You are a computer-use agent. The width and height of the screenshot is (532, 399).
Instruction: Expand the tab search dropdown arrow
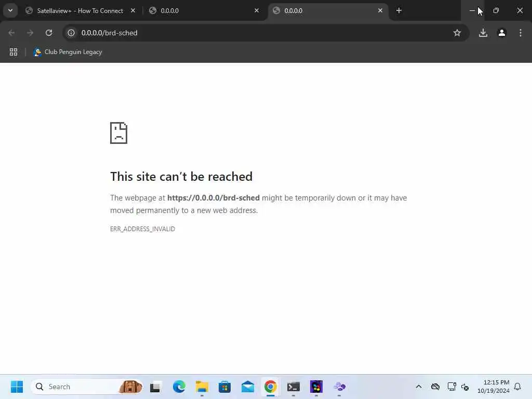10,10
